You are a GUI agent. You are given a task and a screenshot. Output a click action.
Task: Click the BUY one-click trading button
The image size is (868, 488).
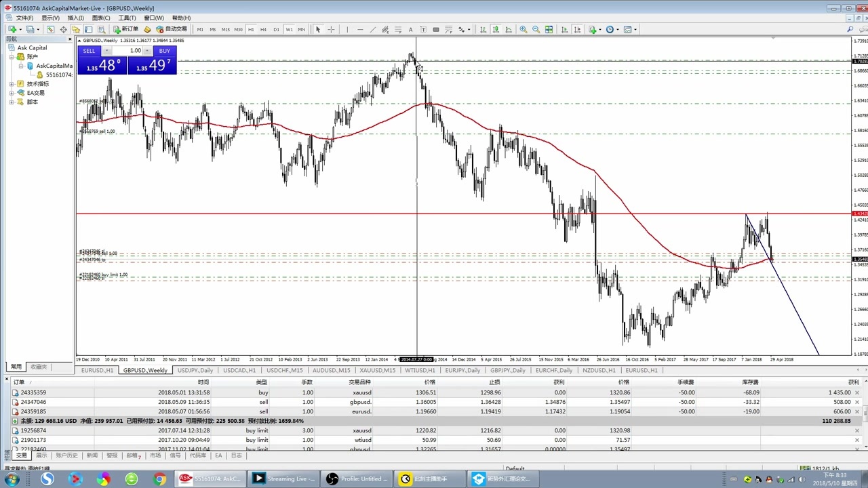click(165, 51)
